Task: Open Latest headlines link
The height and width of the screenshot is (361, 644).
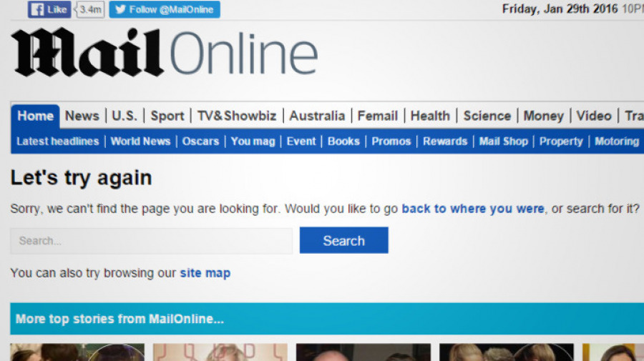Action: [58, 142]
